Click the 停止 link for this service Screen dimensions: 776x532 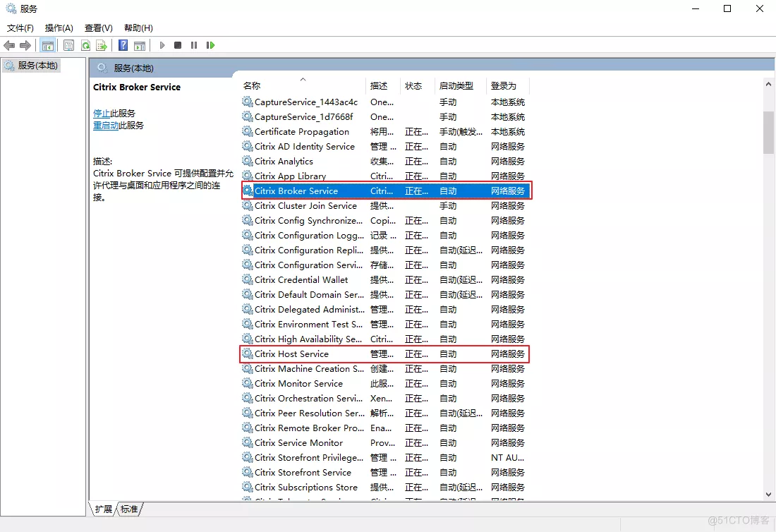click(102, 114)
